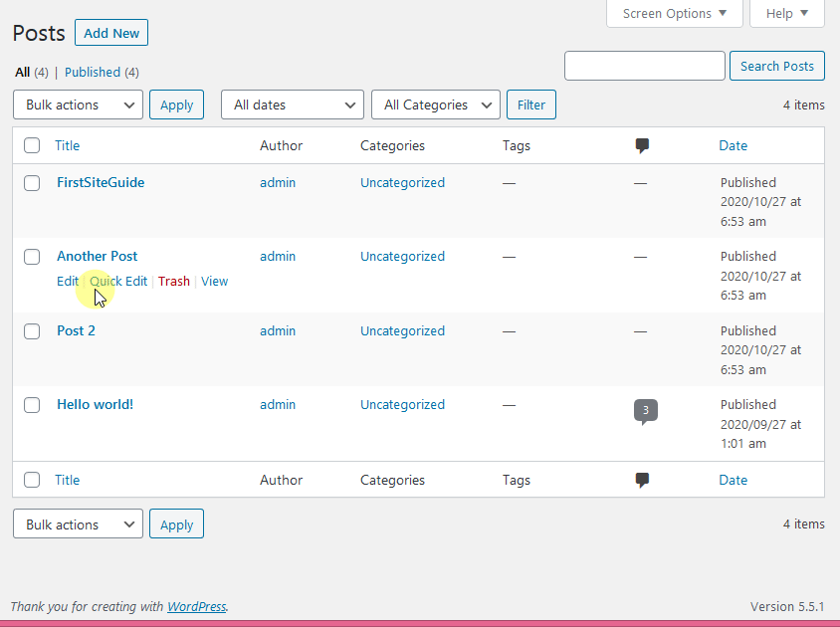Open the All Categories dropdown
840x627 pixels.
pos(435,104)
